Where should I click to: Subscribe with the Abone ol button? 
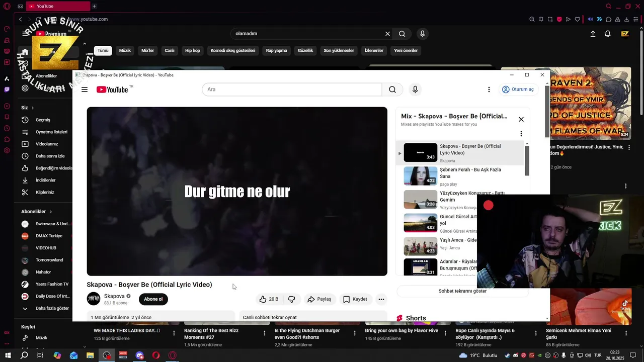click(153, 299)
